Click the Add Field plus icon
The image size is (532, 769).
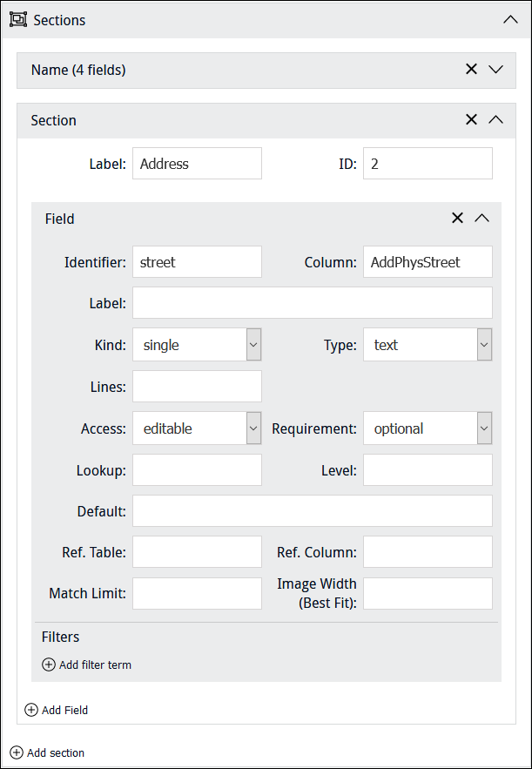pos(31,710)
